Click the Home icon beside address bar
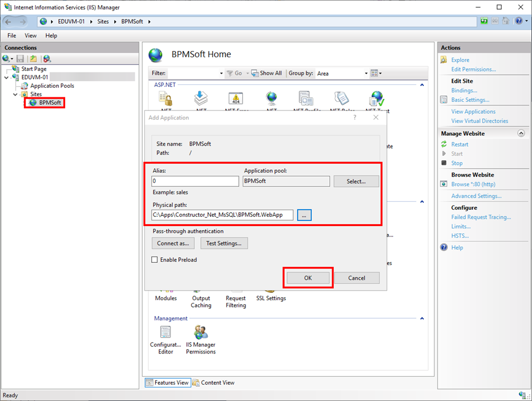 (x=505, y=21)
